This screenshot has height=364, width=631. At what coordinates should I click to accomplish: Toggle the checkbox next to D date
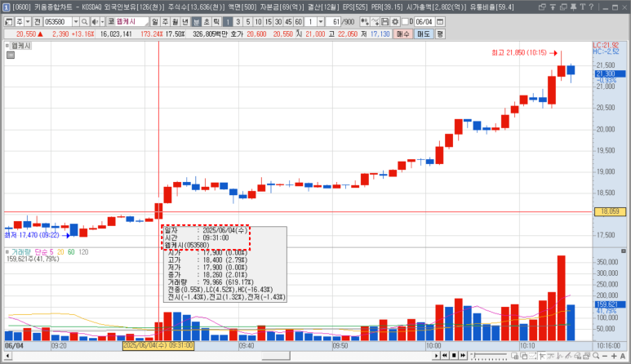point(405,22)
